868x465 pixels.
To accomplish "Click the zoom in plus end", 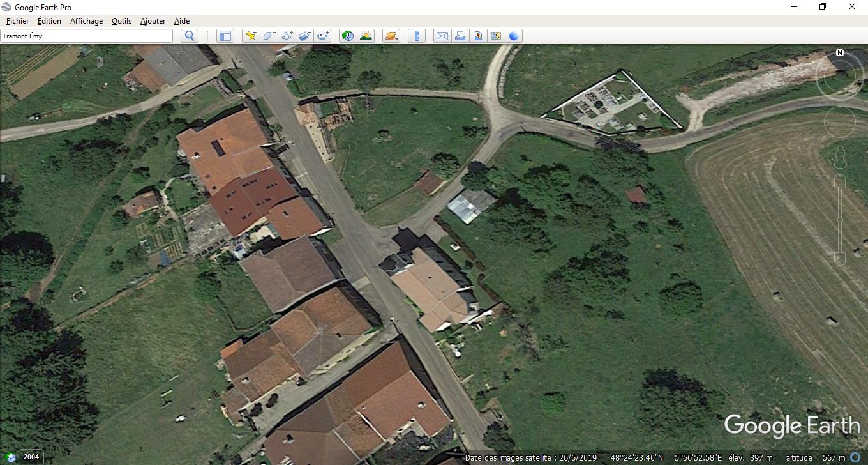I will point(840,181).
